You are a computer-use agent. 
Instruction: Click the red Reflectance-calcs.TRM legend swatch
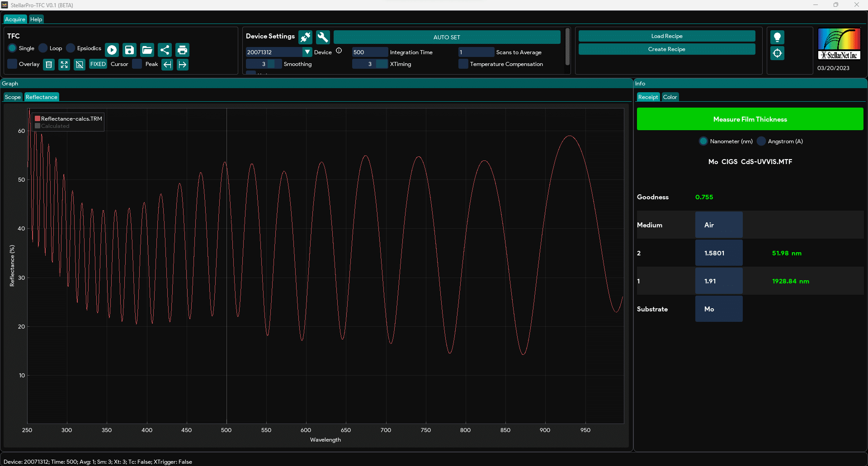tap(38, 118)
